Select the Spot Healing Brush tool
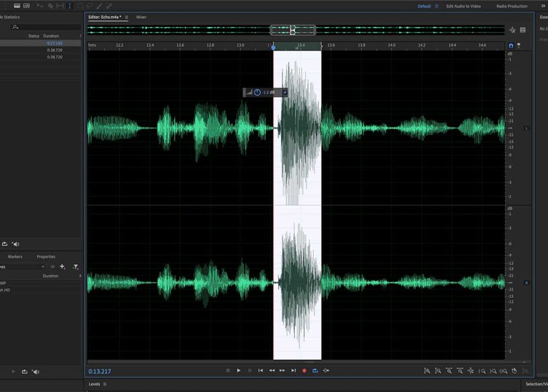 [x=109, y=6]
